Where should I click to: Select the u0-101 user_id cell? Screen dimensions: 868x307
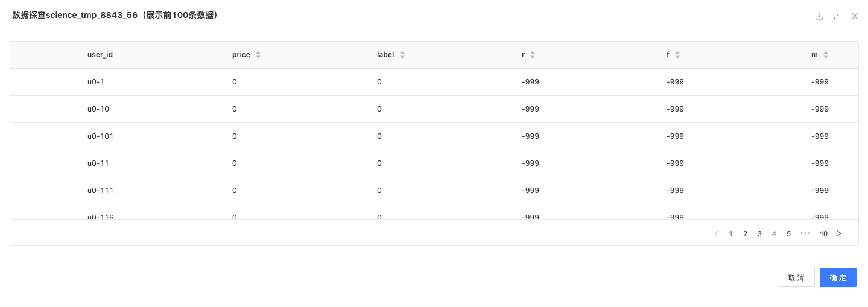click(x=100, y=136)
